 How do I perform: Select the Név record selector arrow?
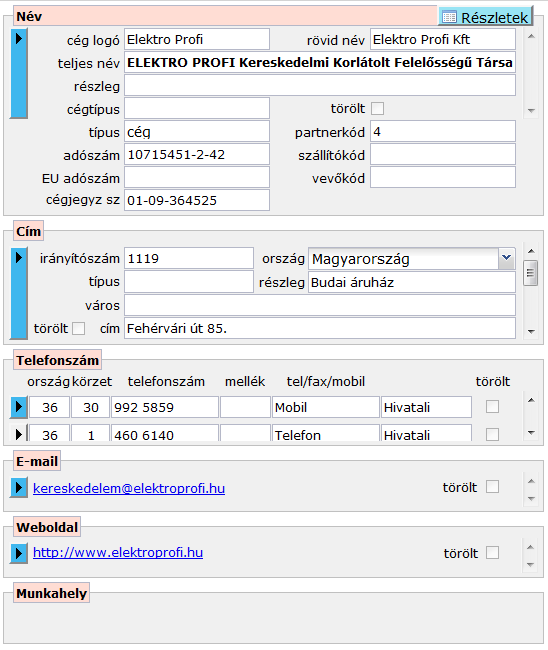19,73
